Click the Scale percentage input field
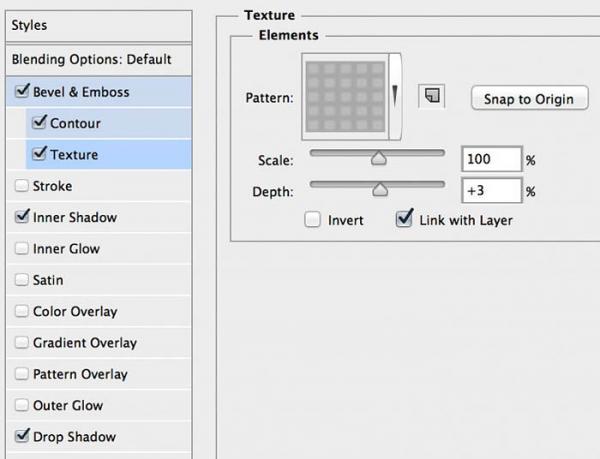The width and height of the screenshot is (600, 459). [492, 159]
